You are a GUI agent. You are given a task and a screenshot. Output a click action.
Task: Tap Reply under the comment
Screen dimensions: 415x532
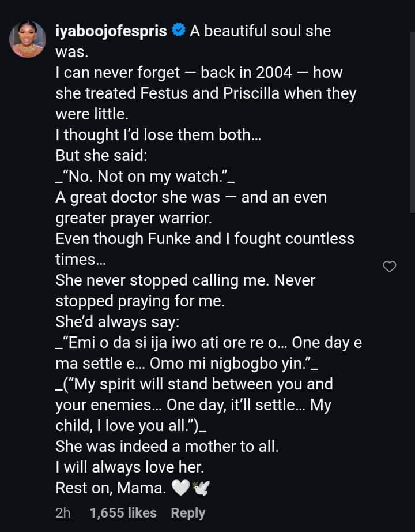pyautogui.click(x=188, y=512)
